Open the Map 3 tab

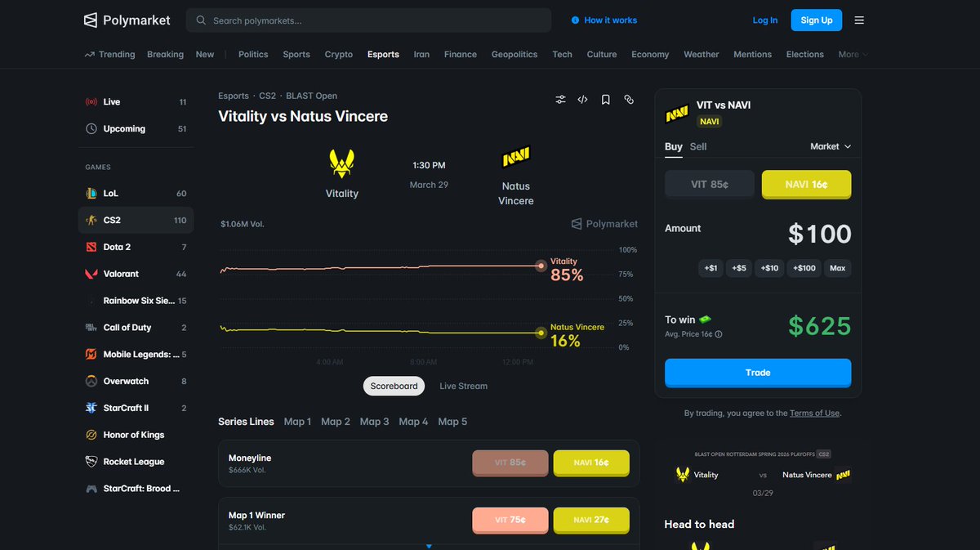[x=375, y=422]
